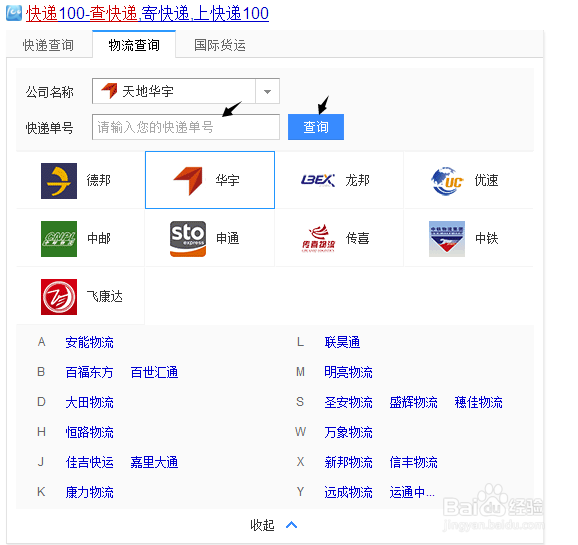Click the 公司名称 field label
Image resolution: width=578 pixels, height=545 pixels.
(x=49, y=91)
